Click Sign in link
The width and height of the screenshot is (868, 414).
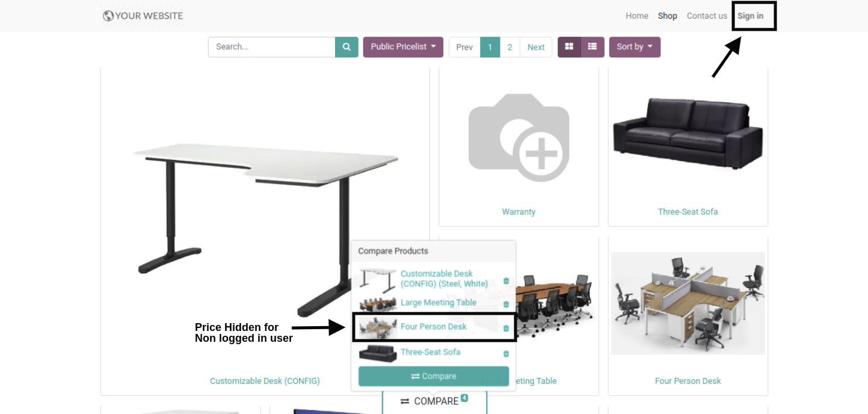[751, 16]
